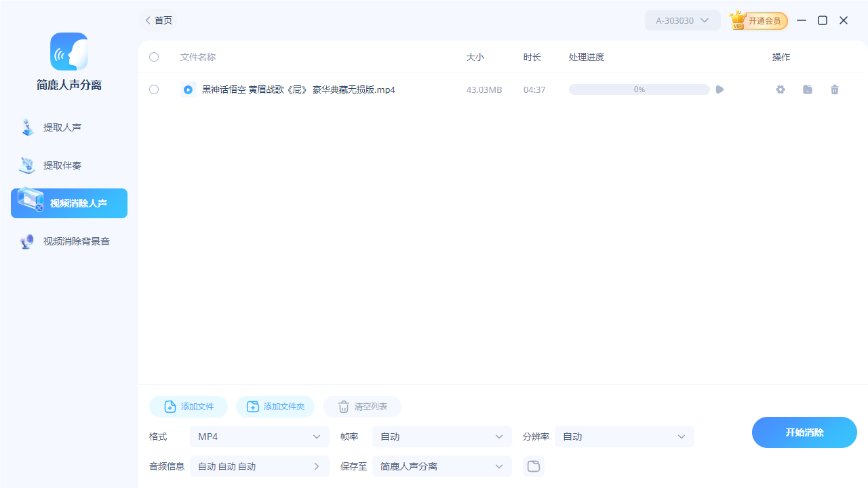Select the radio indicator on the video row
This screenshot has height=488, width=868.
[x=188, y=89]
